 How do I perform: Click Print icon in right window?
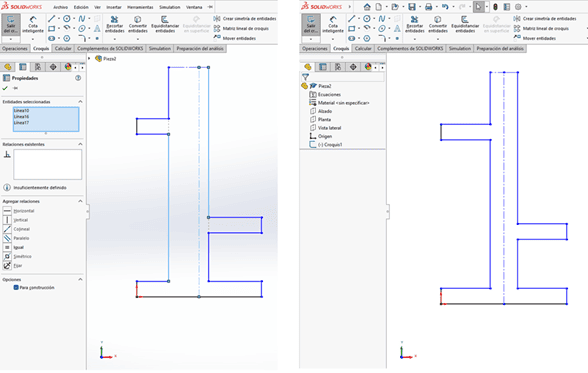tap(428, 7)
